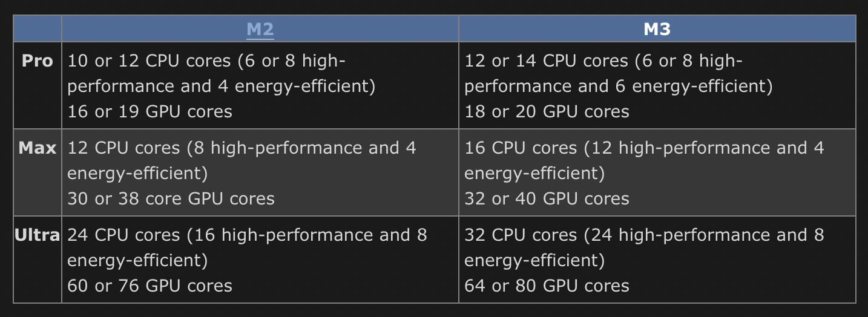Viewport: 868px width, 317px height.
Task: Click the "60 or 76 GPU cores" line
Action: [150, 286]
